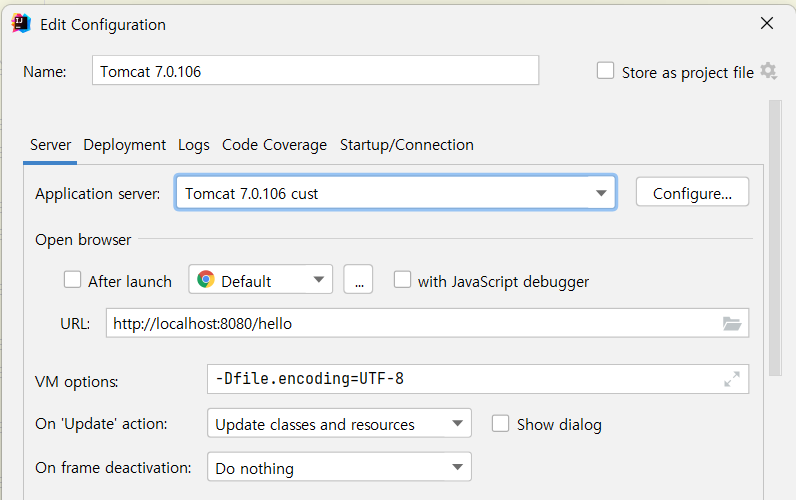796x500 pixels.
Task: Click the VM options label
Action: (x=76, y=382)
